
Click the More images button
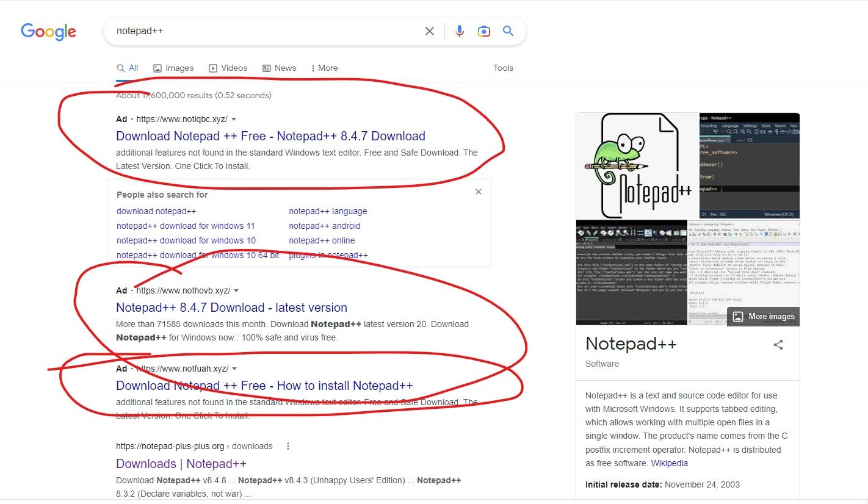point(764,316)
